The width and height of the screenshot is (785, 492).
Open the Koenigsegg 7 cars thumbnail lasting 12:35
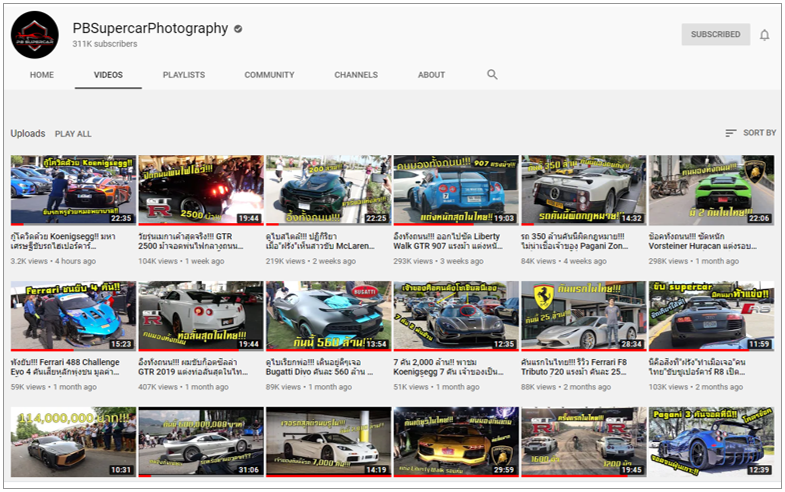(456, 316)
